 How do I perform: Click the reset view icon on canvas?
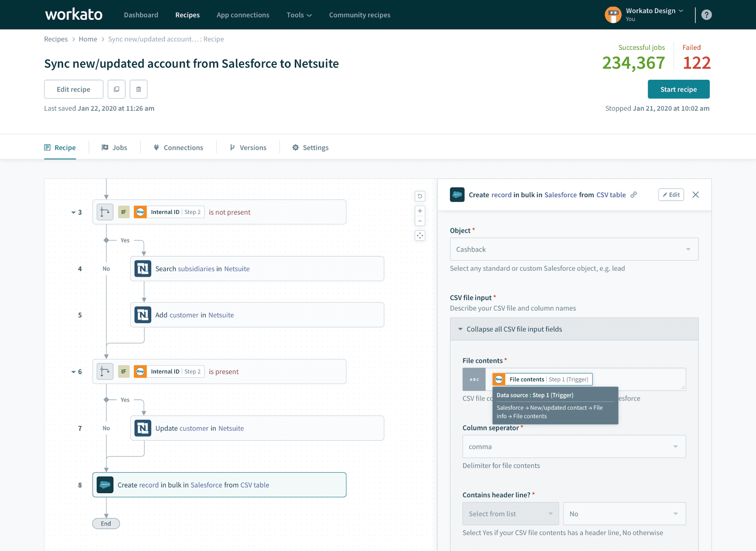(x=420, y=196)
